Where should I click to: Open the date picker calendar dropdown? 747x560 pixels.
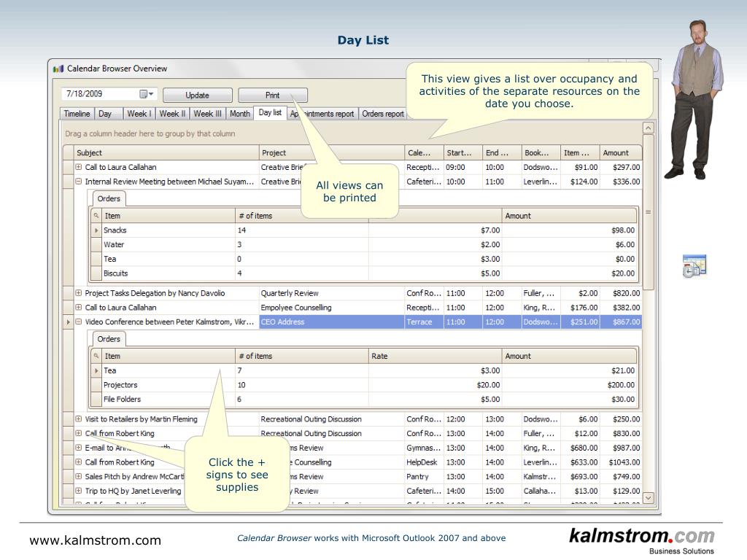tap(147, 94)
